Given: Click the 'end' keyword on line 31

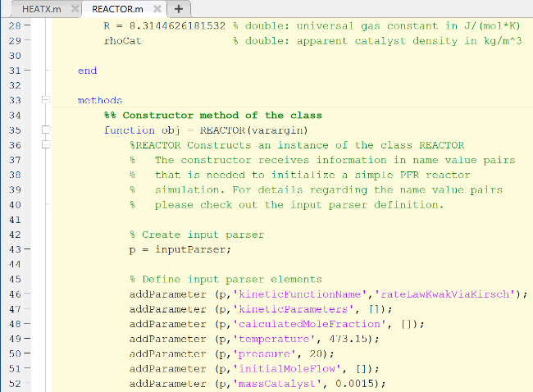Looking at the screenshot, I should click(x=88, y=71).
